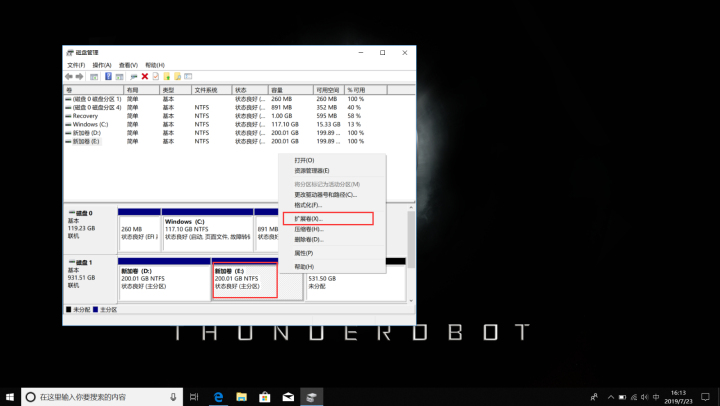Launch Microsoft Edge from the taskbar
This screenshot has width=720, height=406.
pos(218,397)
